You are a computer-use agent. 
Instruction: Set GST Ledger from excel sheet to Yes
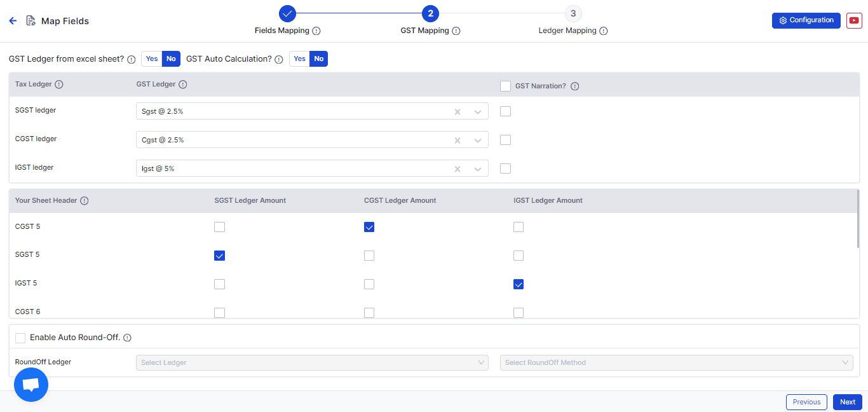coord(152,59)
